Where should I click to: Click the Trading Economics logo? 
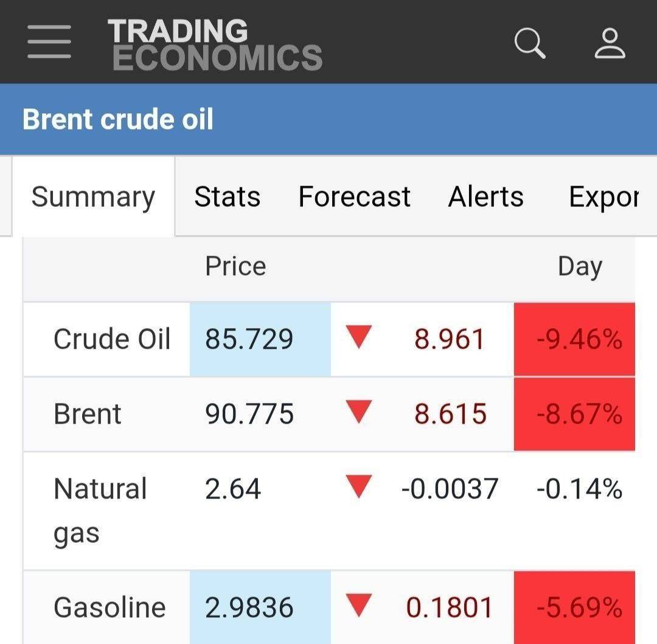click(215, 44)
